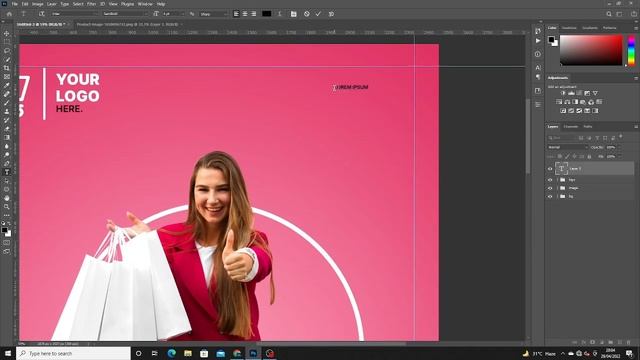Select the Dodge tool
The width and height of the screenshot is (640, 360).
tap(7, 155)
